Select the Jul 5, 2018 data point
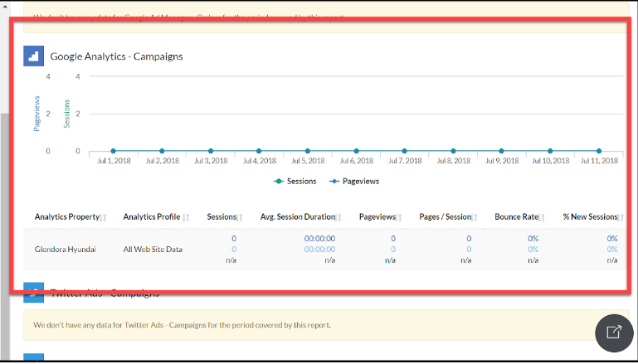The image size is (638, 364). click(308, 151)
